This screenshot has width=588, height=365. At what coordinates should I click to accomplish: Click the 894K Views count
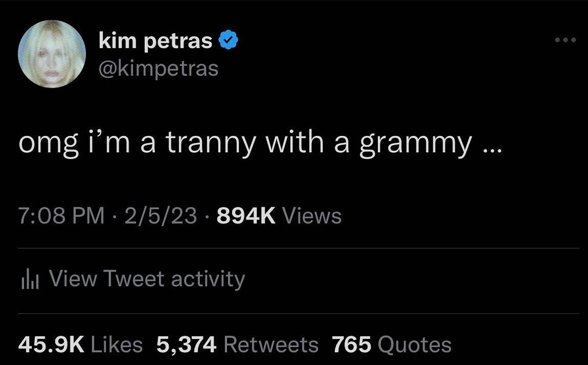pyautogui.click(x=246, y=215)
